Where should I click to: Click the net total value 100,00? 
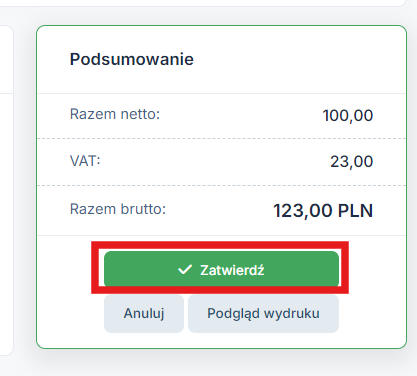click(348, 116)
